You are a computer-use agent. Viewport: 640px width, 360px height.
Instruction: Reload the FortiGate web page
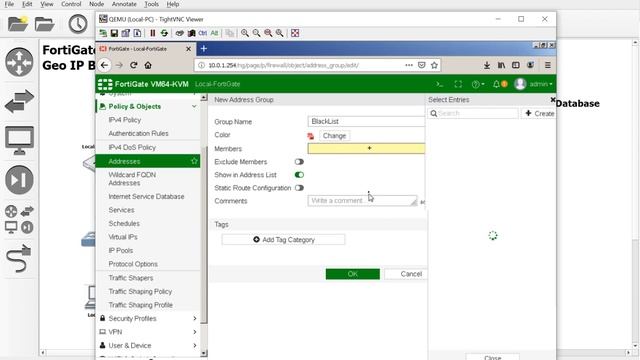(x=133, y=65)
